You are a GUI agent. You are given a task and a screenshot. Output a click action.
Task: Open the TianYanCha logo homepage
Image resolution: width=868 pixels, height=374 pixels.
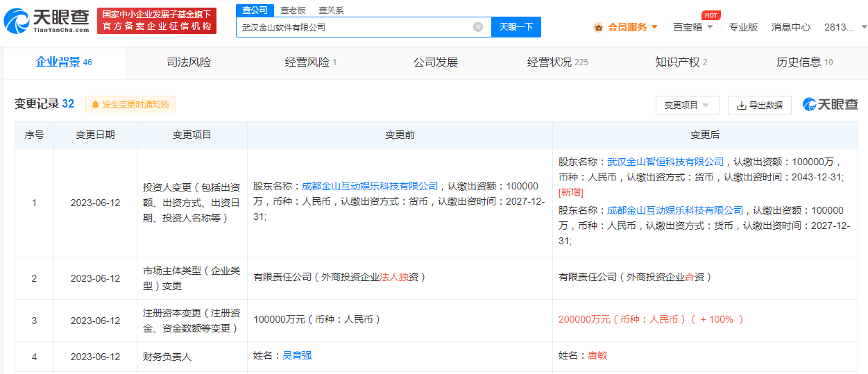(x=47, y=22)
